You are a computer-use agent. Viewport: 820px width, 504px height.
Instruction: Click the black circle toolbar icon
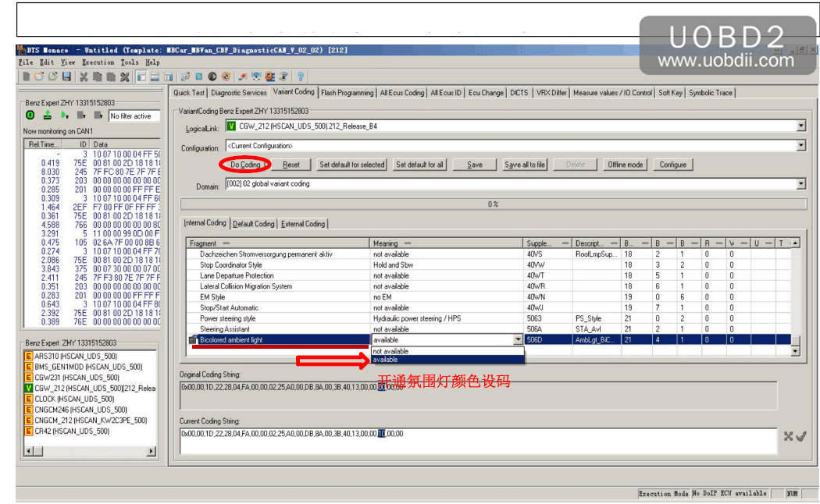212,76
